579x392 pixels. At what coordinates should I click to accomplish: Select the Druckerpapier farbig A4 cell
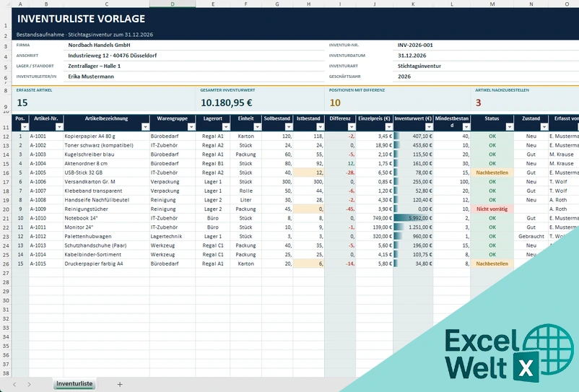[106, 263]
